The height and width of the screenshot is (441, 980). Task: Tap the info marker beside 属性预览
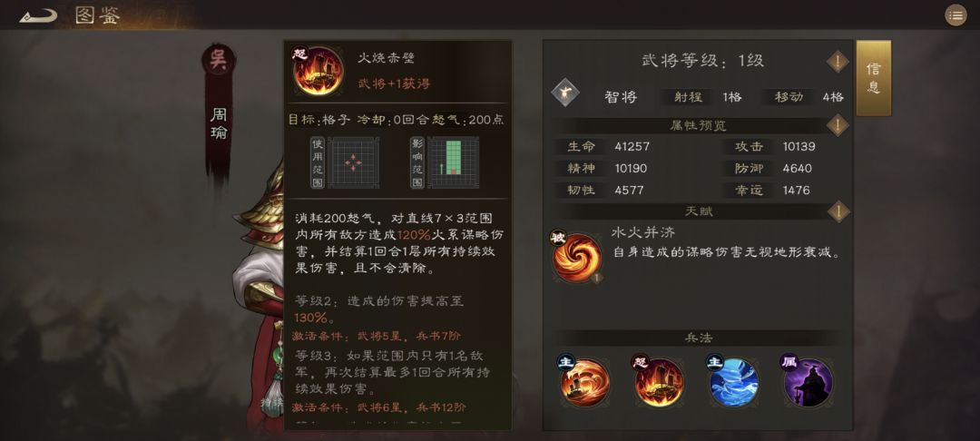point(838,125)
